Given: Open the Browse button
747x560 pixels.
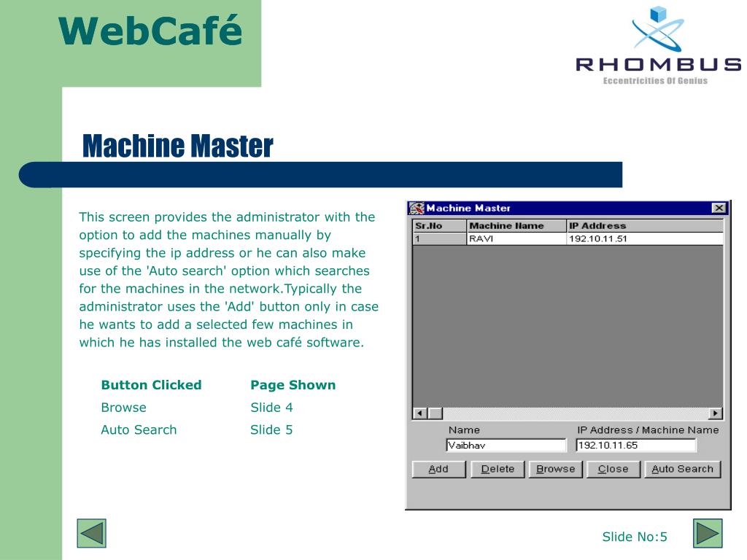Looking at the screenshot, I should pos(555,469).
